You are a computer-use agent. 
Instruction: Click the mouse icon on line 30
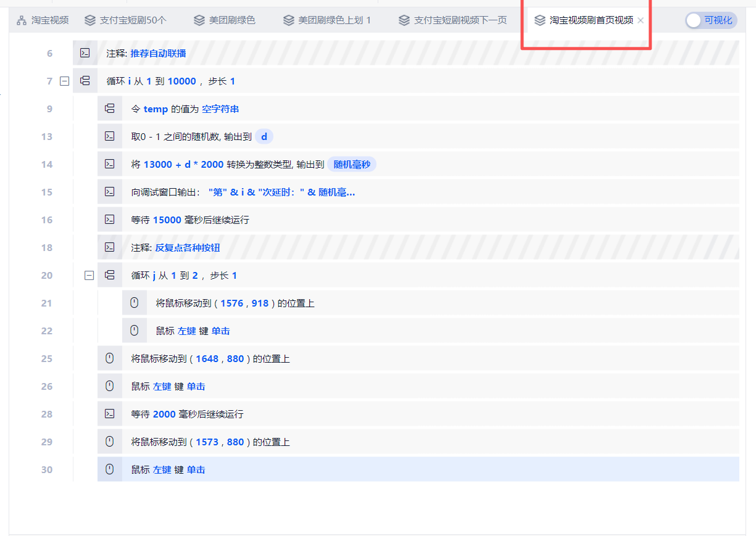pos(110,469)
